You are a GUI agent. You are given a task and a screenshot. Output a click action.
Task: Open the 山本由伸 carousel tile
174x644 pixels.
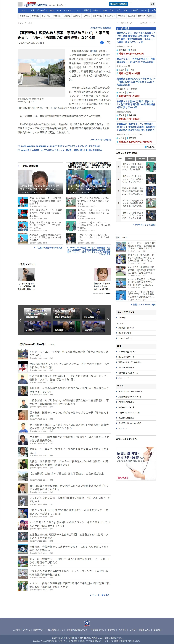(x=93, y=327)
